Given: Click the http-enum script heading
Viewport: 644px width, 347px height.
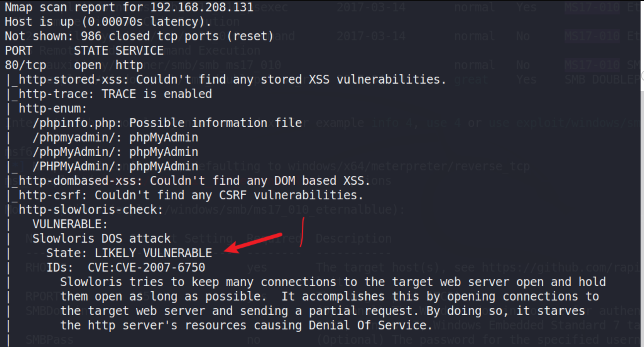Looking at the screenshot, I should (52, 108).
